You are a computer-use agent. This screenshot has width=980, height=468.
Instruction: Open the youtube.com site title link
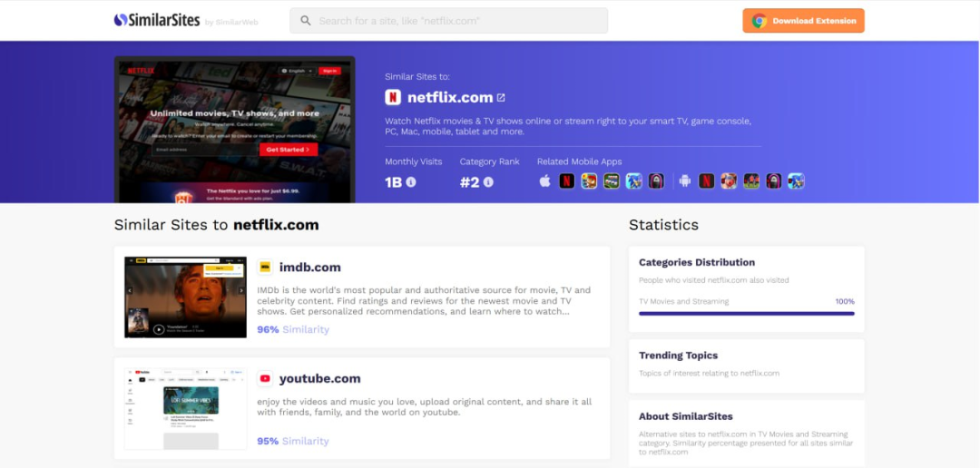tap(319, 379)
